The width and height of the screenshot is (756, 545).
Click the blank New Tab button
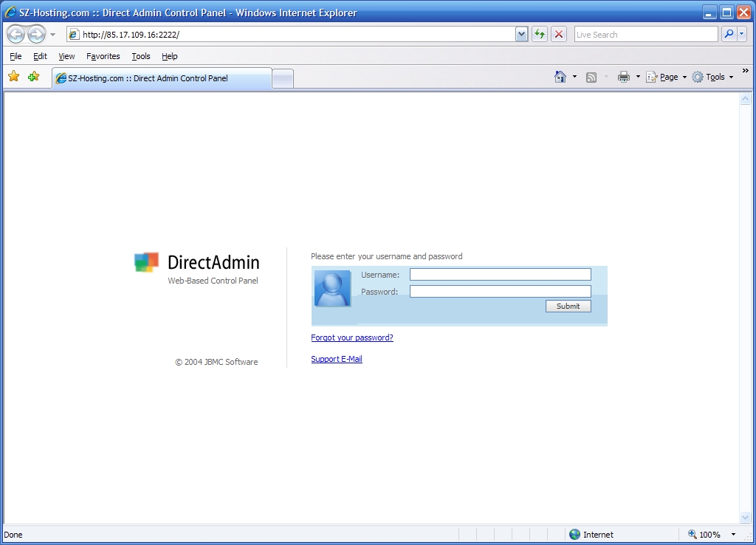283,78
